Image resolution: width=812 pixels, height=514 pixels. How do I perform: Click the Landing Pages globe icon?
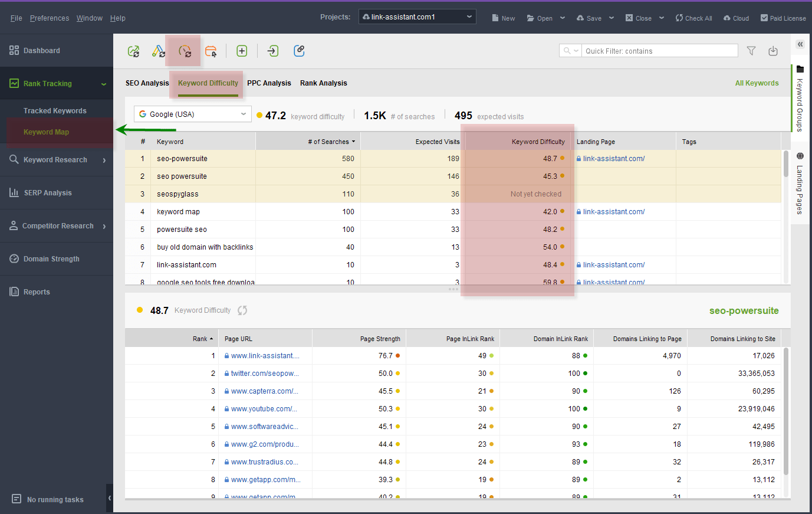(x=800, y=156)
